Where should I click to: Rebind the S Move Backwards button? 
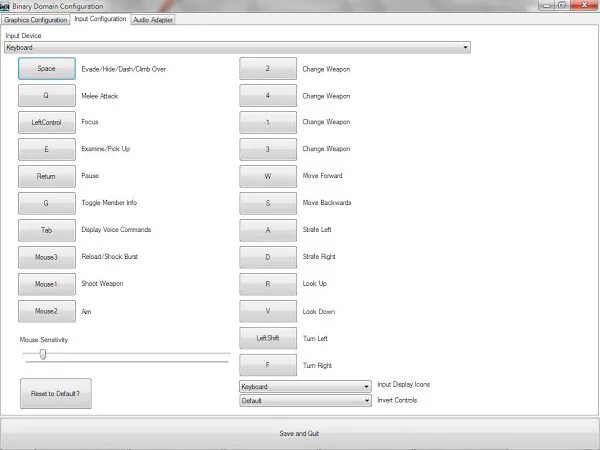tap(268, 203)
